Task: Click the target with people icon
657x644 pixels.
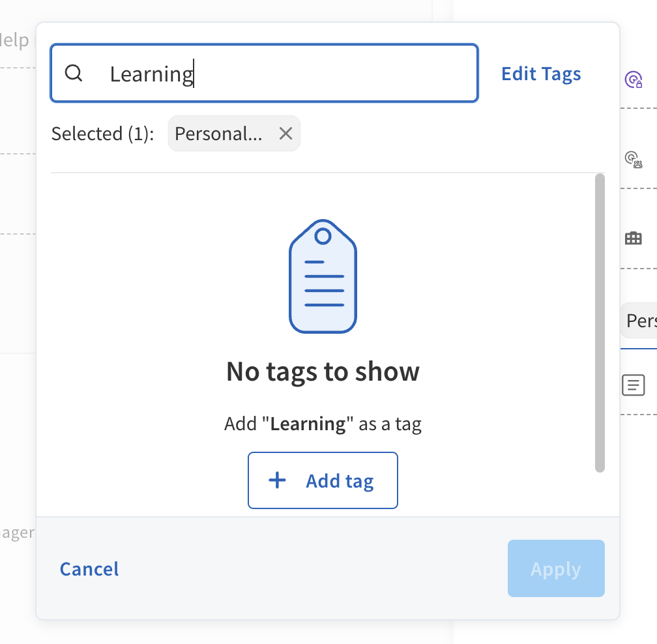Action: tap(633, 159)
